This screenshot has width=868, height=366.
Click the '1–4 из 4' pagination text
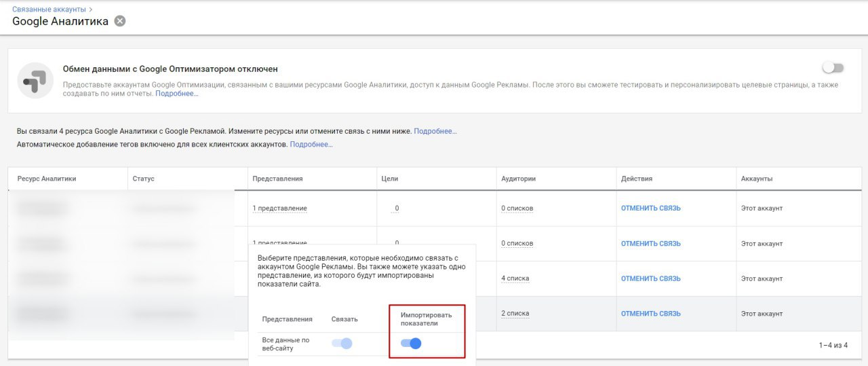pyautogui.click(x=833, y=346)
